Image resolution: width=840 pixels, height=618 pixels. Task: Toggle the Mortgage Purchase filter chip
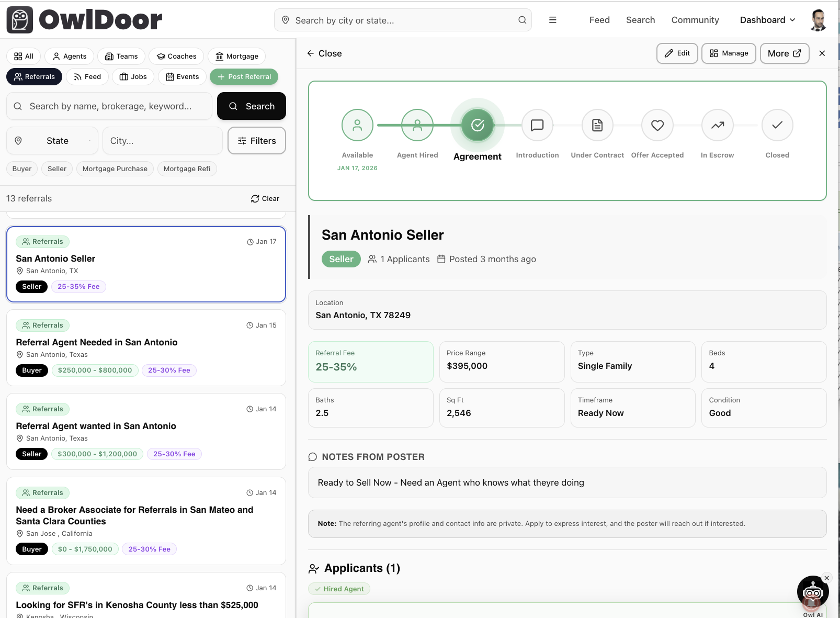115,168
